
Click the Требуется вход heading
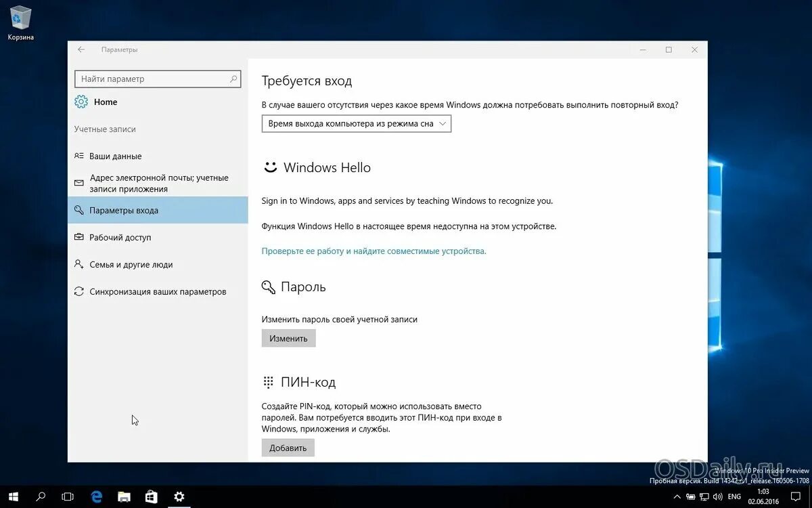pos(307,81)
